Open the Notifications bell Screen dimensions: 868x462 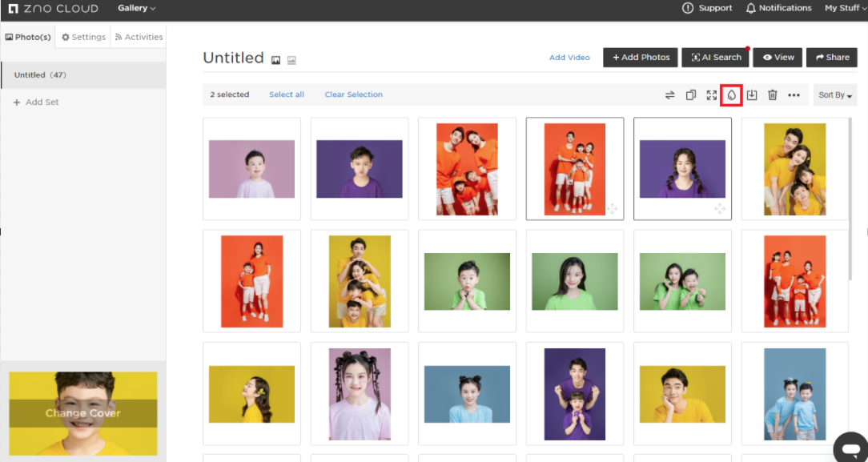(x=778, y=8)
